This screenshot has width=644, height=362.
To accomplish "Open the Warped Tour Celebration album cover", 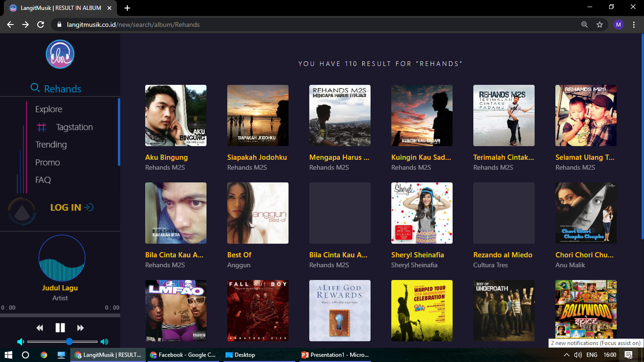I will (x=422, y=311).
